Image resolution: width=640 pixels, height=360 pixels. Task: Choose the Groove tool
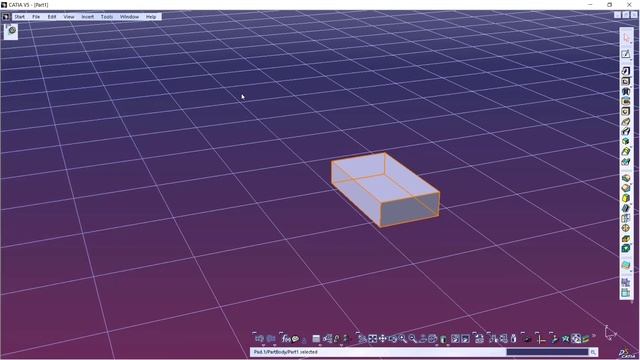[626, 101]
